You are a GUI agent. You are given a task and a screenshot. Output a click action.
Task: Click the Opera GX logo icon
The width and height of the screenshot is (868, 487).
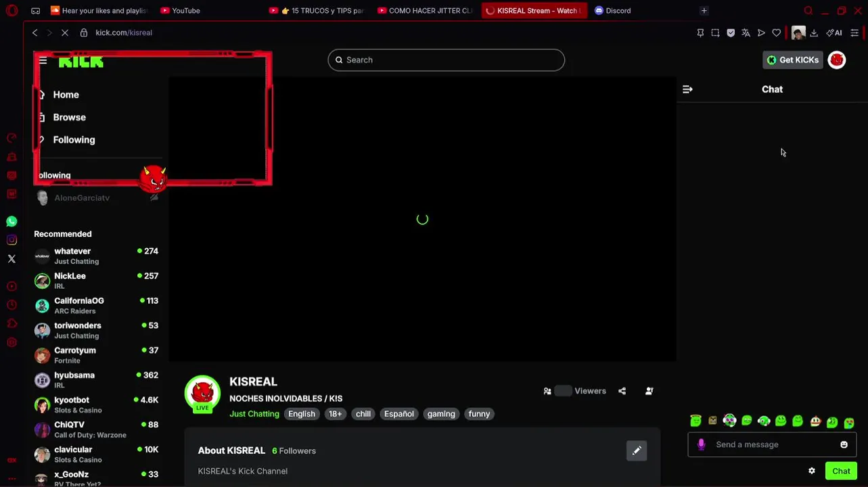11,11
